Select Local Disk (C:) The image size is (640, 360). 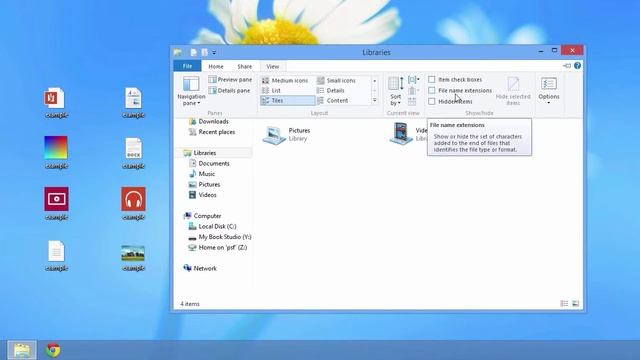click(x=212, y=227)
